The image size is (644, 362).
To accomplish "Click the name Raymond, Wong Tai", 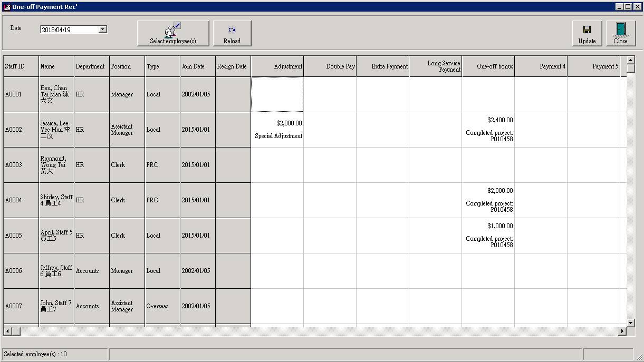I will pyautogui.click(x=56, y=165).
